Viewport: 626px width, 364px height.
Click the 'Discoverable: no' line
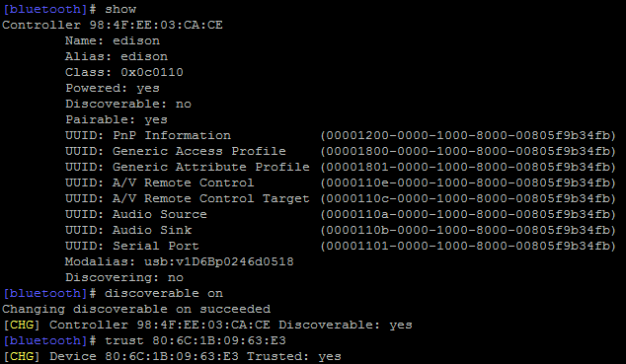coord(128,104)
